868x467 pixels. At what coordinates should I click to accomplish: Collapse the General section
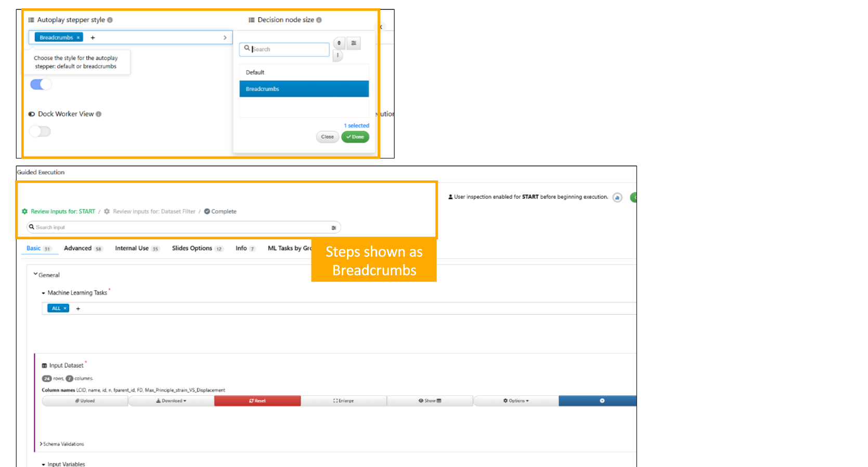coord(35,275)
